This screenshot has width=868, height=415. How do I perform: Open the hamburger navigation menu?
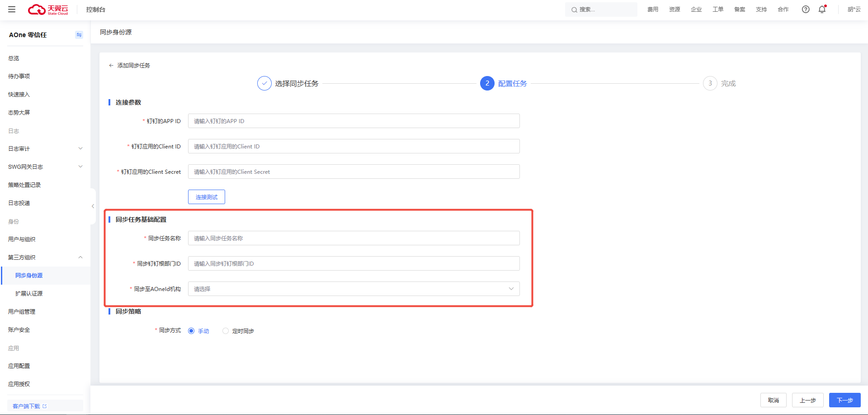[x=12, y=10]
